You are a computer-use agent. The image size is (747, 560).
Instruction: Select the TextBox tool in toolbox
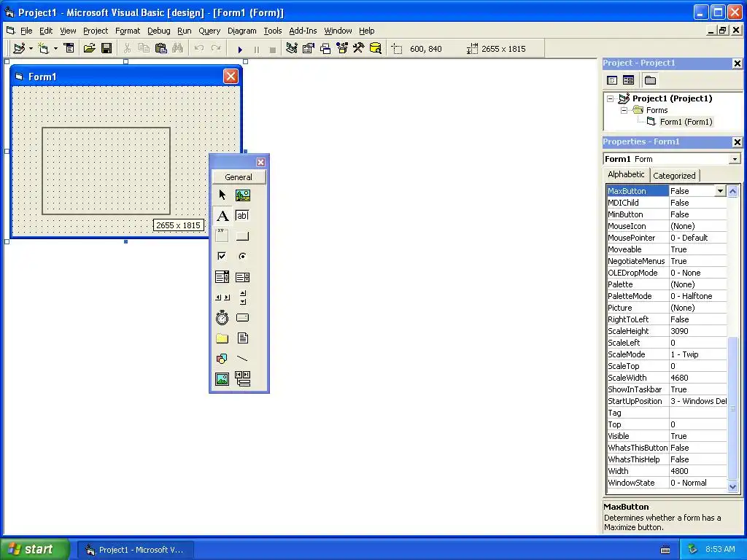tap(242, 216)
